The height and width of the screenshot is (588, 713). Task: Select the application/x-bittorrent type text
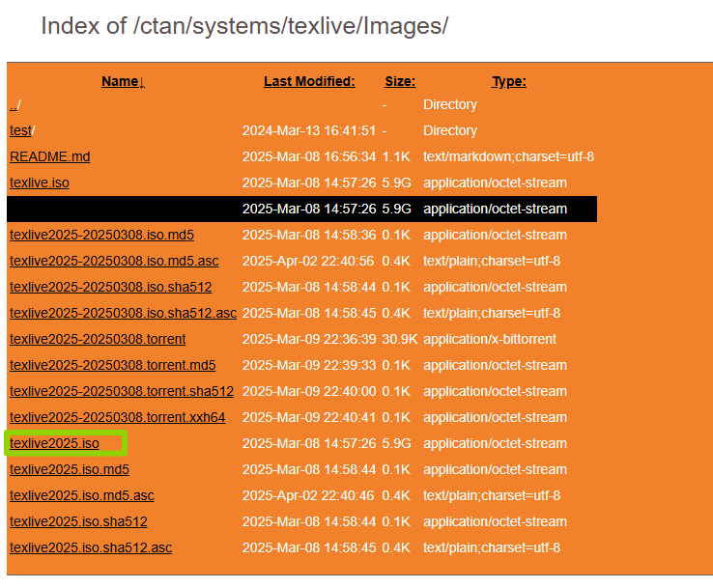pyautogui.click(x=490, y=339)
